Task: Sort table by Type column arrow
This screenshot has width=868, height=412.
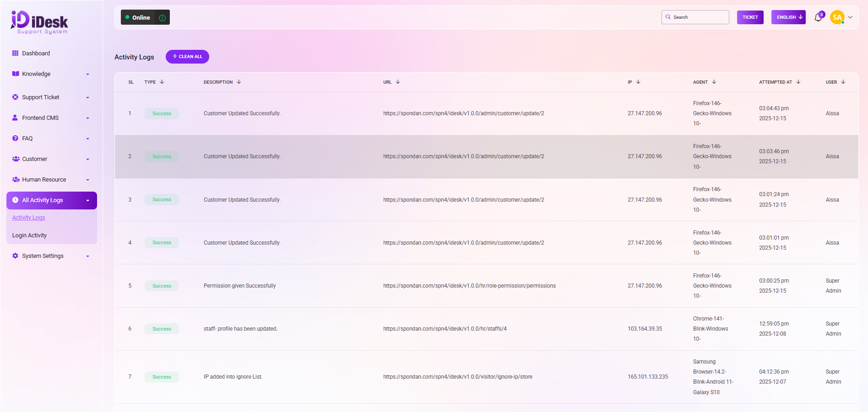Action: click(x=162, y=82)
